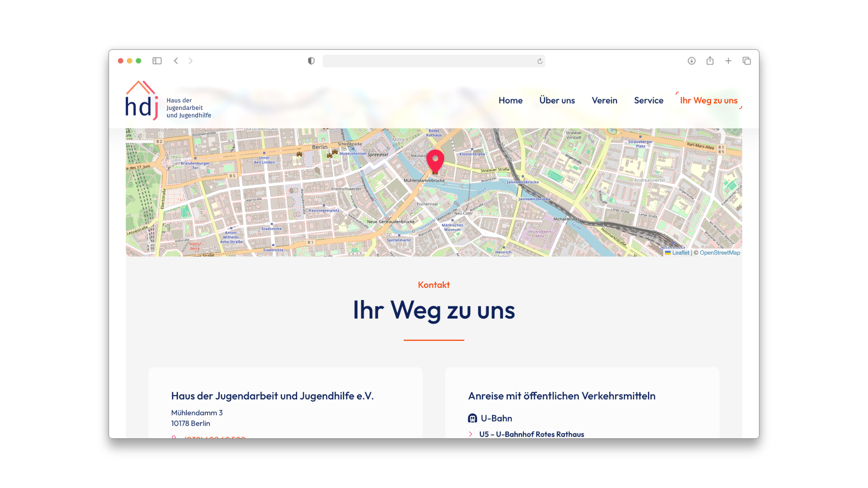Show tab overview icon
868x488 pixels.
[746, 61]
